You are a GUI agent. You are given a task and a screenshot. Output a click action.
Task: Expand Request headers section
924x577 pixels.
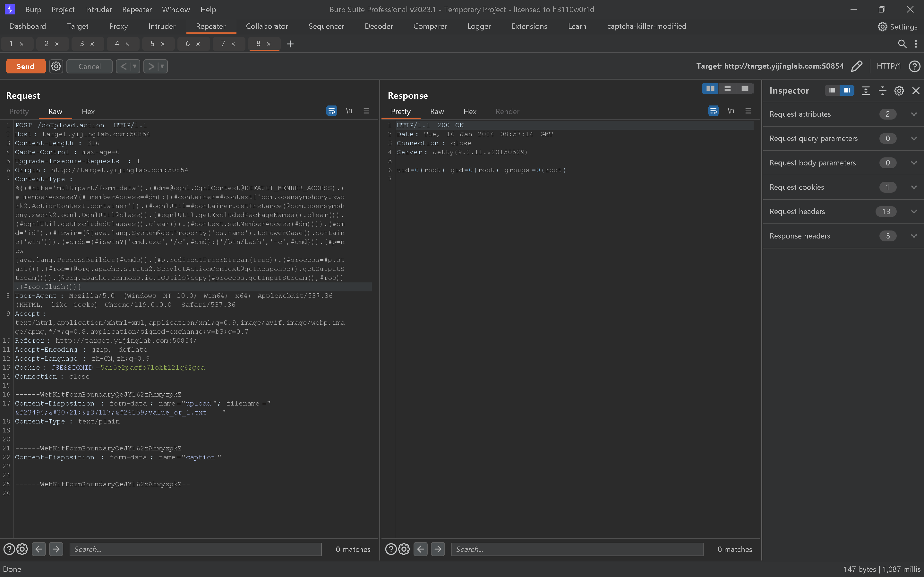pyautogui.click(x=914, y=212)
